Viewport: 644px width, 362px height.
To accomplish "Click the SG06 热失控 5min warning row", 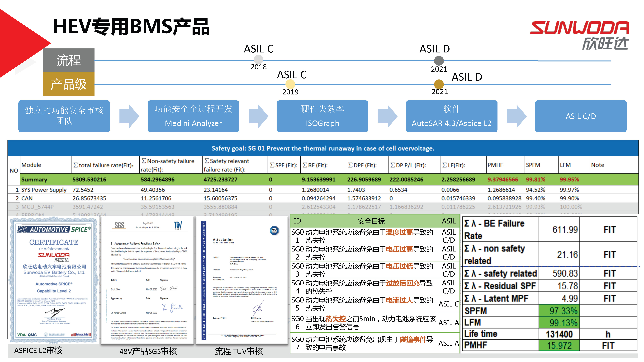I will click(x=375, y=323).
